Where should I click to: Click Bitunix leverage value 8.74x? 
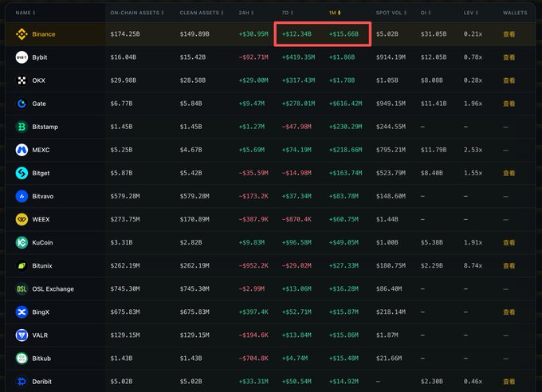(x=473, y=265)
